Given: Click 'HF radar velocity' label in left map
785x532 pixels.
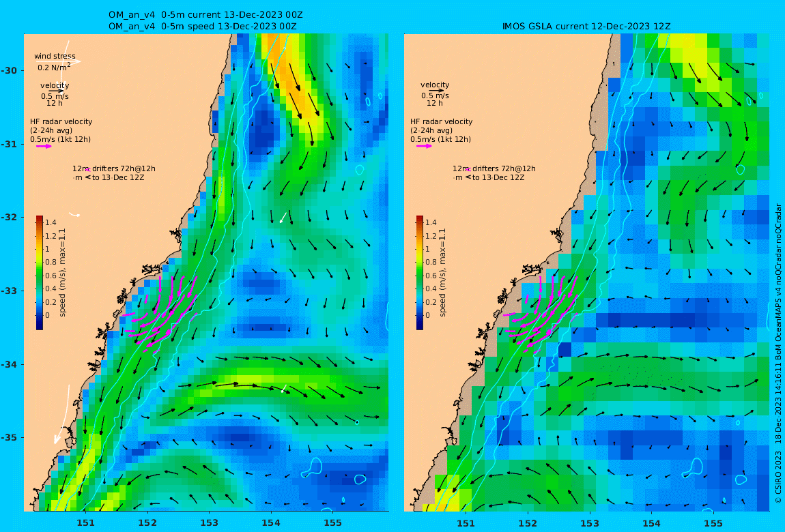Looking at the screenshot, I should 61,121.
